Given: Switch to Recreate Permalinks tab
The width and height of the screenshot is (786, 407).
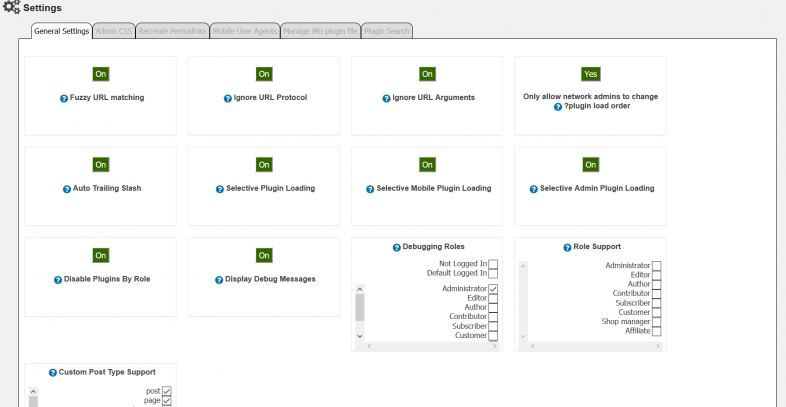Looking at the screenshot, I should coord(172,31).
